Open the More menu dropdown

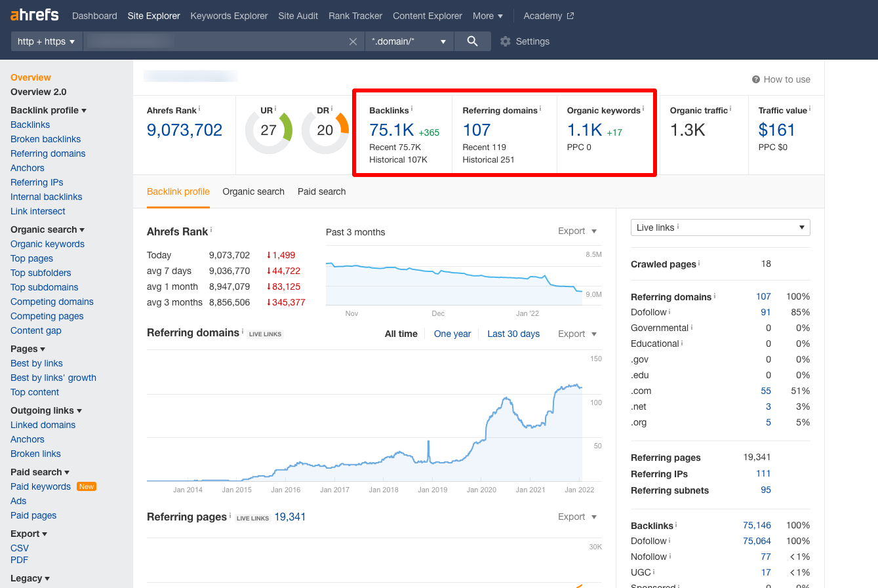pyautogui.click(x=488, y=16)
